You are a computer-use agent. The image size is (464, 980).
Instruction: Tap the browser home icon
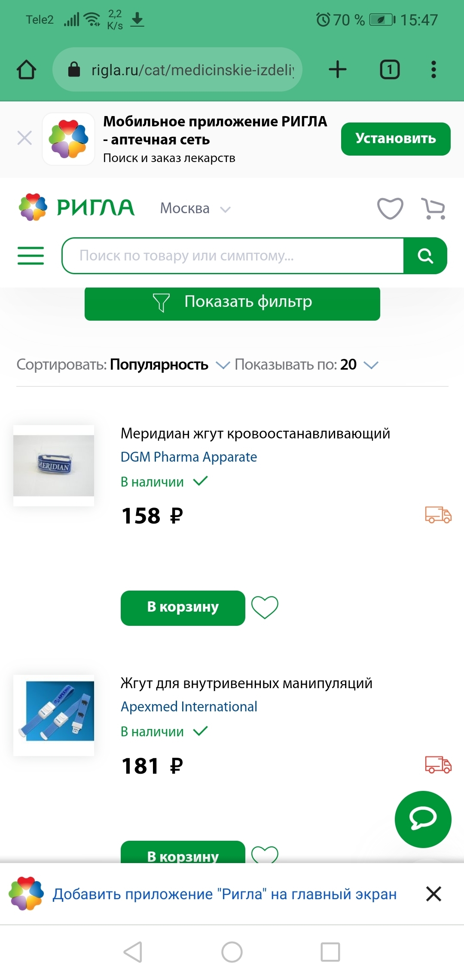pos(26,70)
